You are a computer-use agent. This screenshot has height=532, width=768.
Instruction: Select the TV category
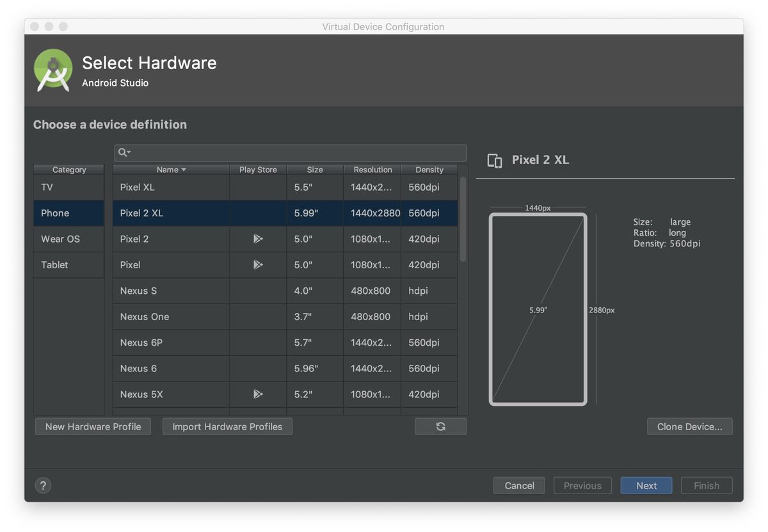point(68,187)
